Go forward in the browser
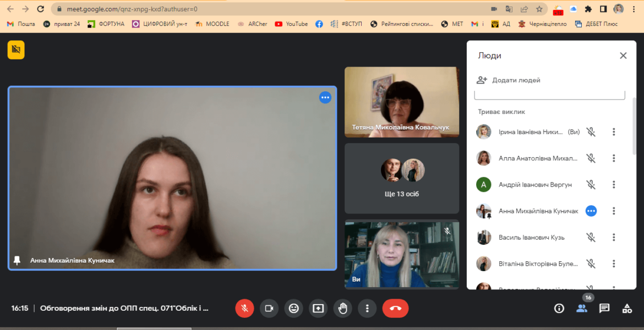Image resolution: width=644 pixels, height=330 pixels. coord(25,9)
